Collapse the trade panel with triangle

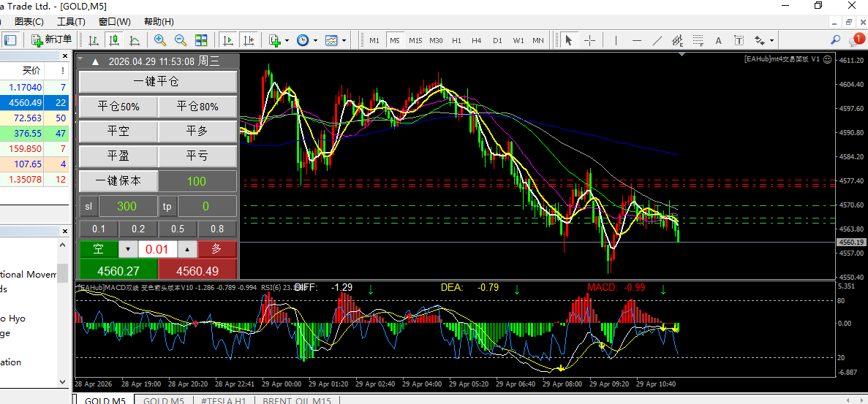click(x=95, y=62)
